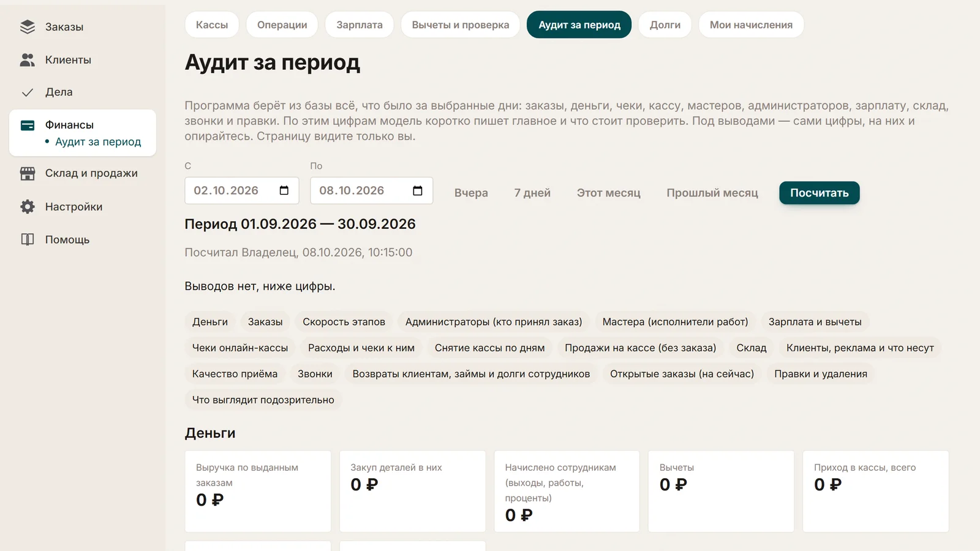Click the Дела checkmark icon
Viewport: 980px width, 551px height.
click(28, 92)
